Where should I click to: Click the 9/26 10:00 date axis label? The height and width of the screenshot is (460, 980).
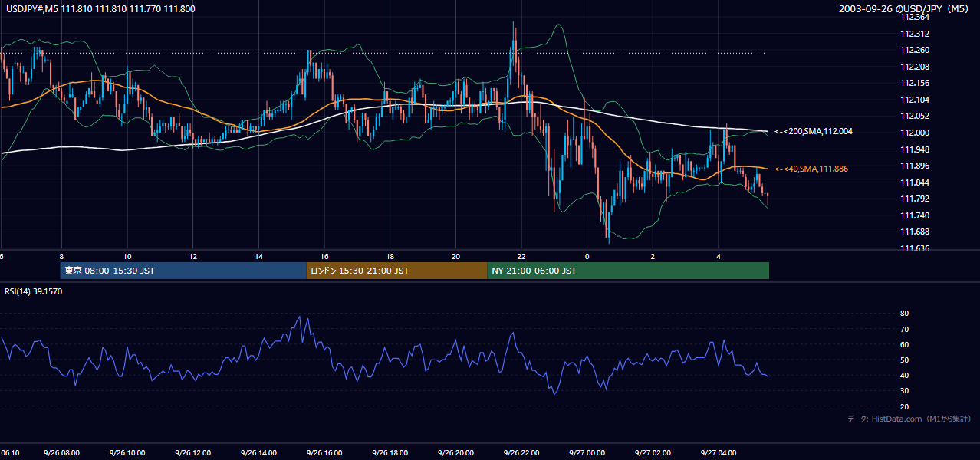[x=127, y=453]
